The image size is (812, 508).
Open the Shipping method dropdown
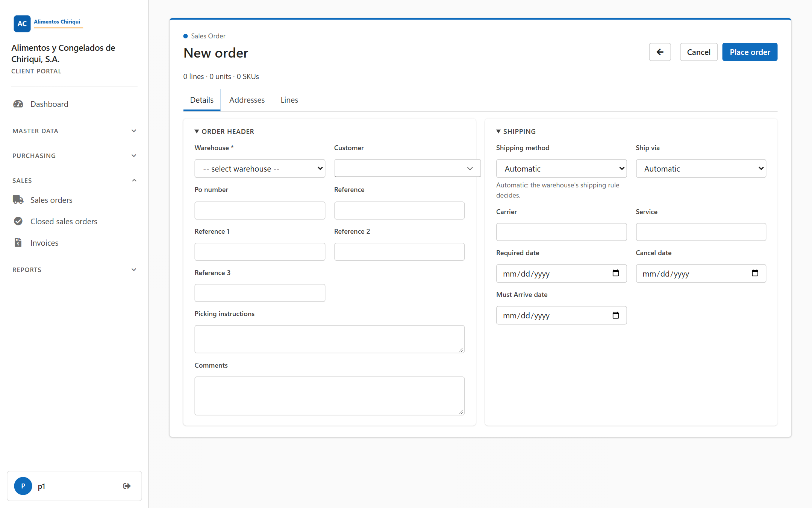click(561, 169)
